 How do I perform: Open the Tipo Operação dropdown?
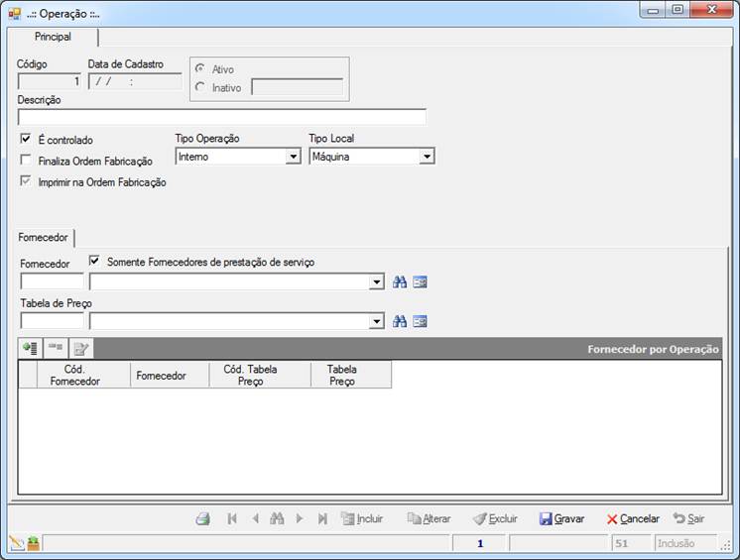pos(293,157)
